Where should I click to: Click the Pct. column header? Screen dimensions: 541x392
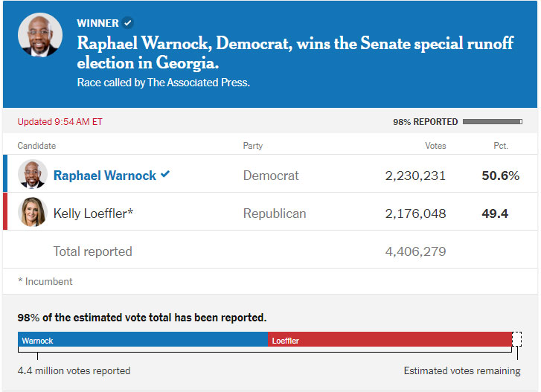[x=501, y=146]
